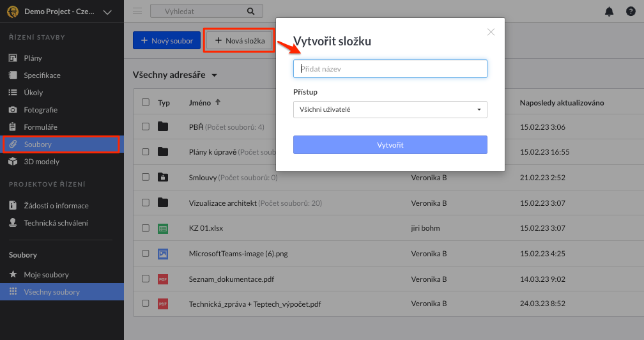Viewport: 644px width, 340px height.
Task: Go to Plány in the sidebar
Action: 33,58
